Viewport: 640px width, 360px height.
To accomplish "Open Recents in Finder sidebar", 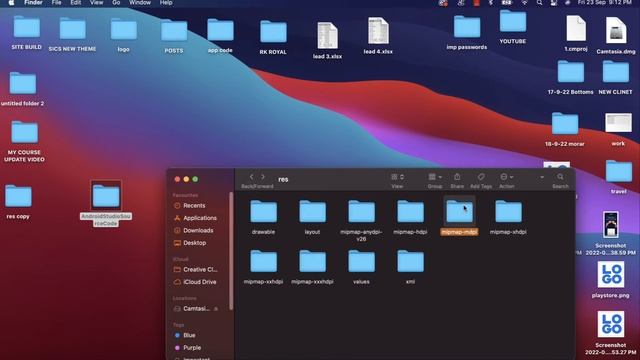I will pyautogui.click(x=189, y=206).
